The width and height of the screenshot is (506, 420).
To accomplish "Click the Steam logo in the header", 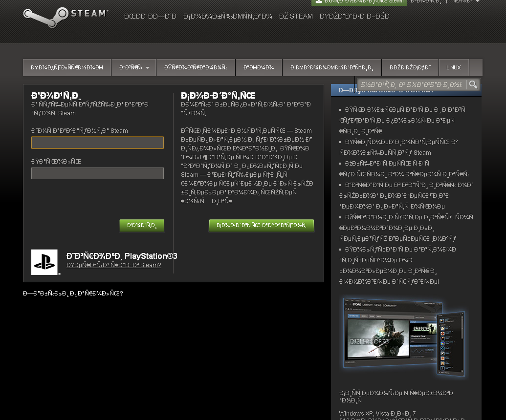I will pos(66,17).
